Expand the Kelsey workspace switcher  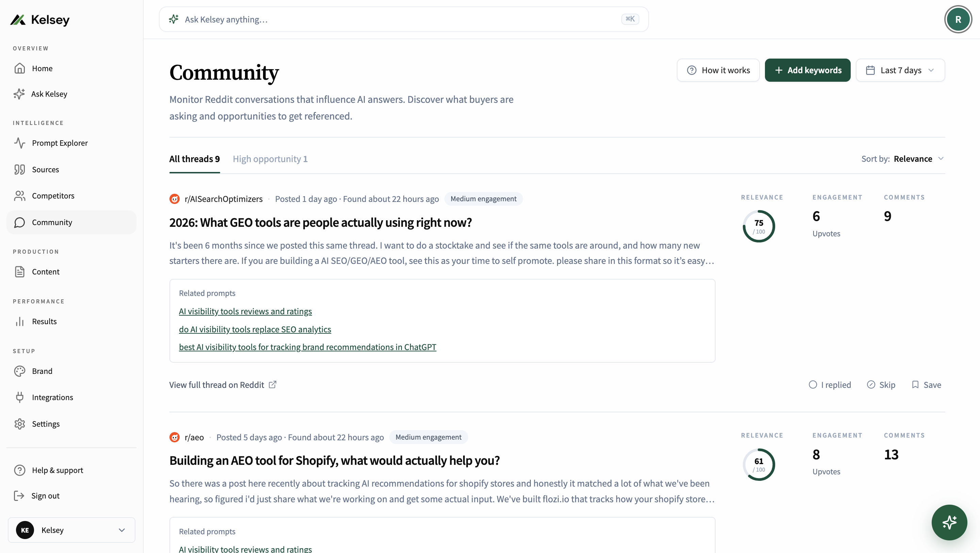[71, 530]
